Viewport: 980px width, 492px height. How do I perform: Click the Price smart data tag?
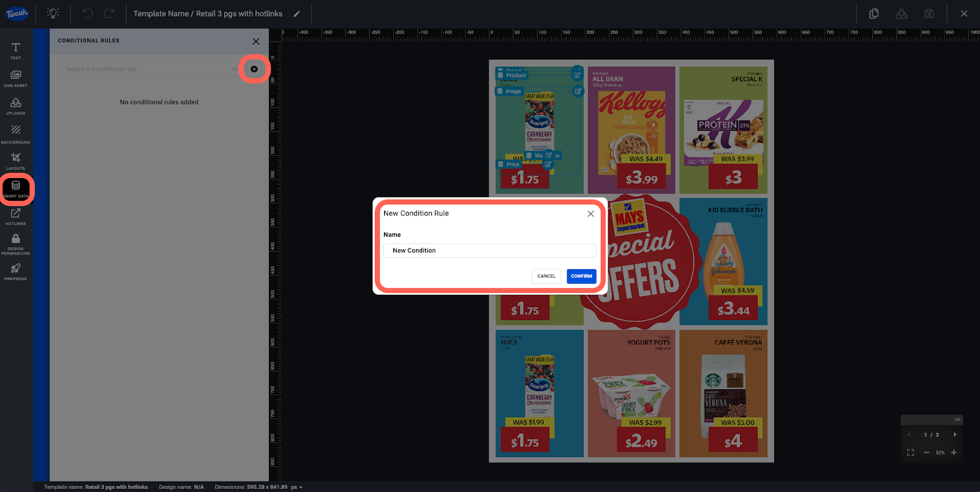point(509,164)
